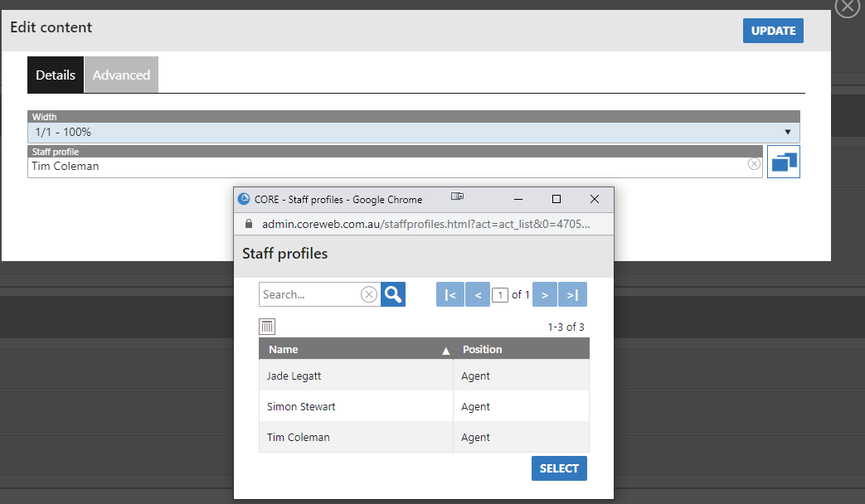
Task: Go to the first page of results
Action: tap(450, 294)
